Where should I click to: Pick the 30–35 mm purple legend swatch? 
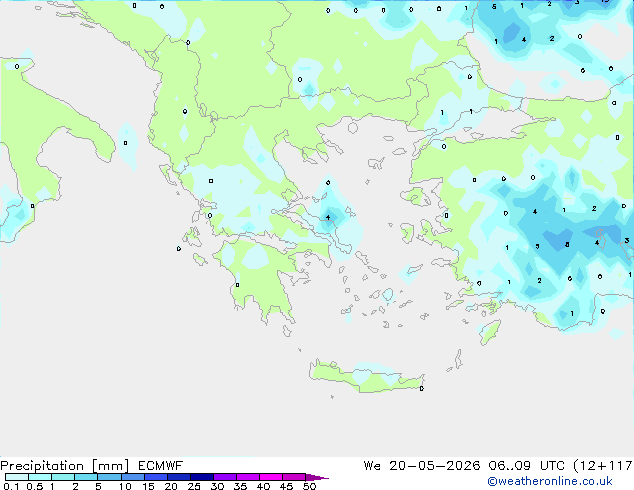[225, 477]
